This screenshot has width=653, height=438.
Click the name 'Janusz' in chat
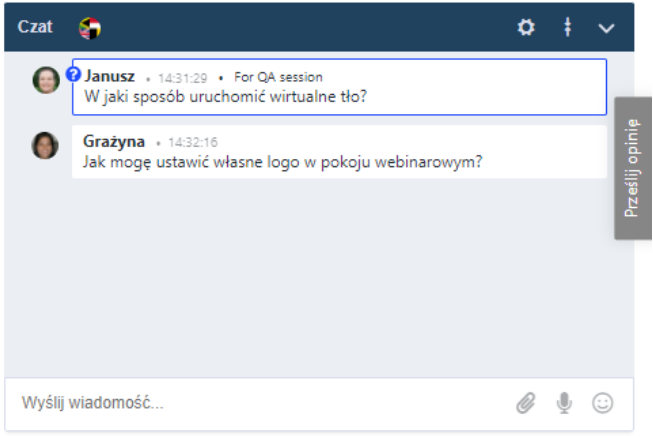[x=110, y=76]
